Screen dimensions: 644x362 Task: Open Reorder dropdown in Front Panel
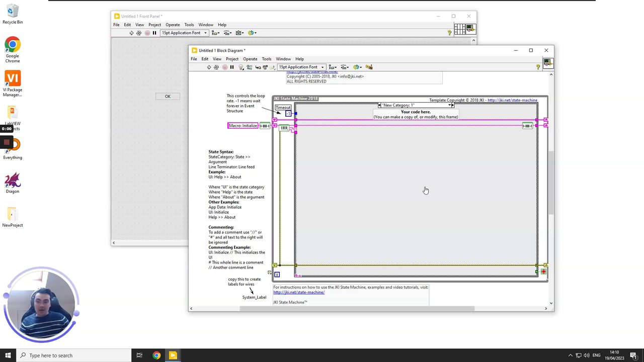[252, 33]
